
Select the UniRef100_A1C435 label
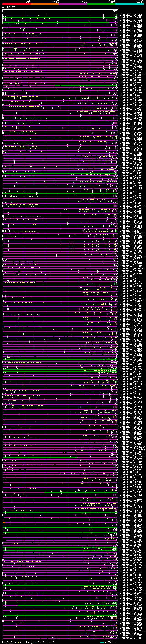coord(131,510)
